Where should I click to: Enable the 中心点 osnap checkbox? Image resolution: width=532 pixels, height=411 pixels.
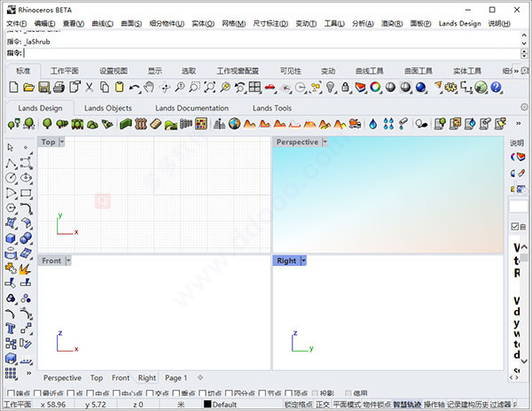116,393
